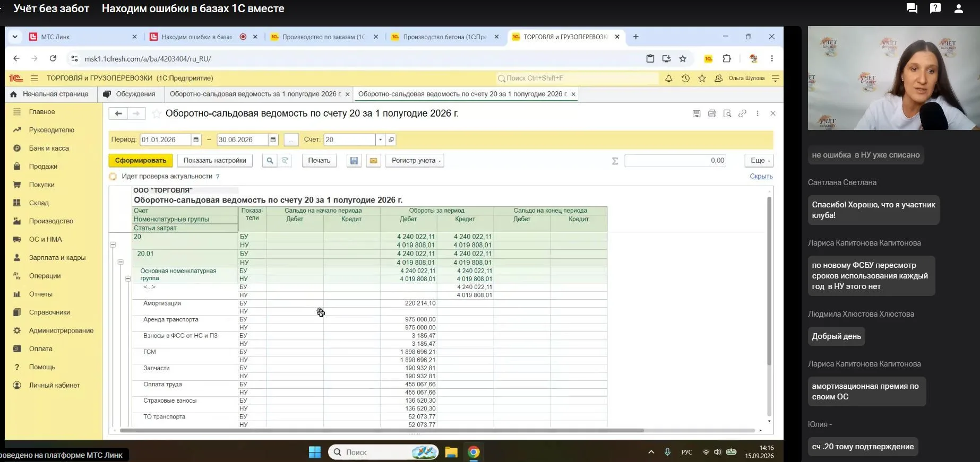Open the 1C main menu hamburger icon
The width and height of the screenshot is (980, 462).
(35, 78)
